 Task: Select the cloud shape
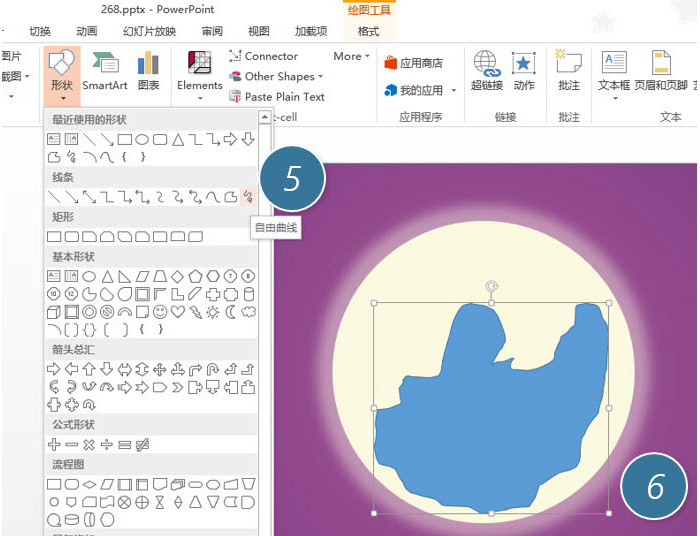pyautogui.click(x=248, y=312)
